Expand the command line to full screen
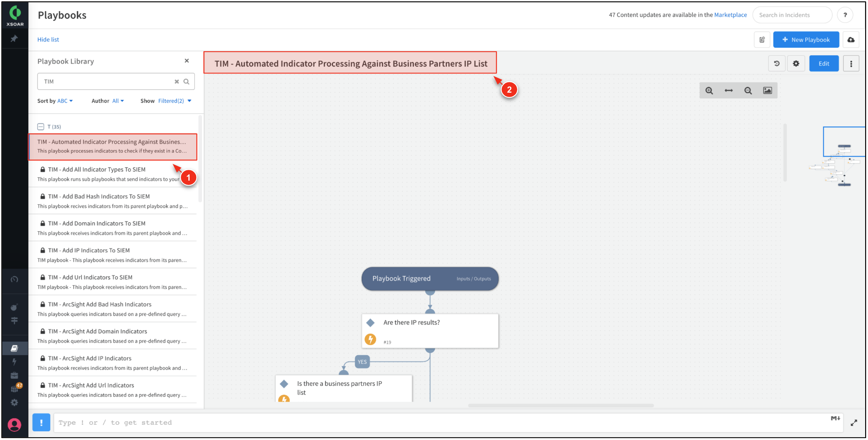This screenshot has width=868, height=440. [x=853, y=423]
